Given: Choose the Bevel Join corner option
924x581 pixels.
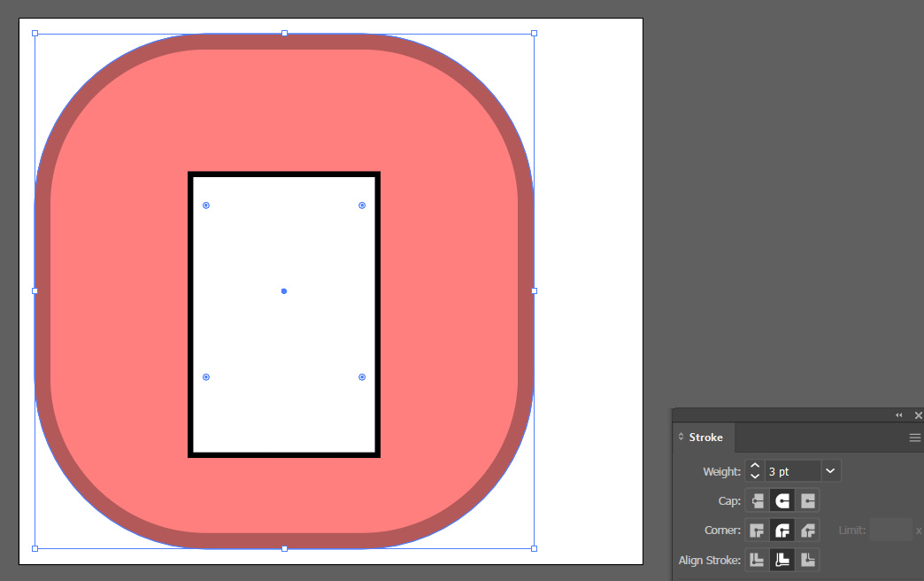Looking at the screenshot, I should point(807,531).
